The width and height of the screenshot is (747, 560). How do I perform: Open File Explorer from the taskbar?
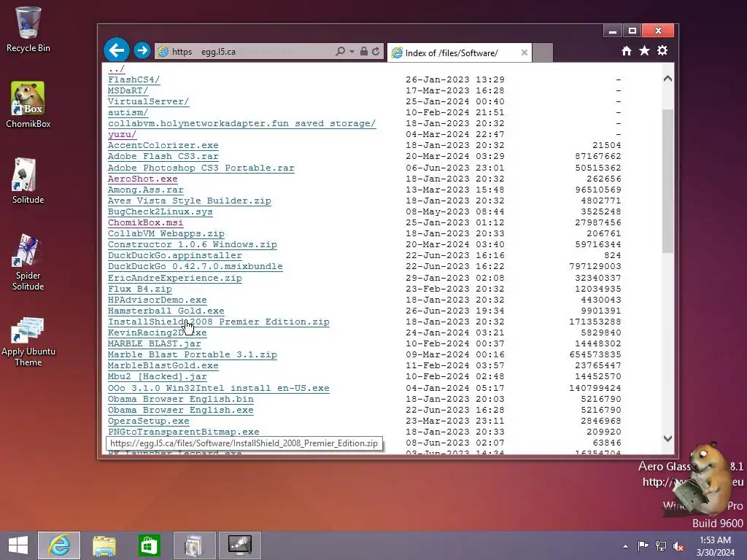[104, 545]
